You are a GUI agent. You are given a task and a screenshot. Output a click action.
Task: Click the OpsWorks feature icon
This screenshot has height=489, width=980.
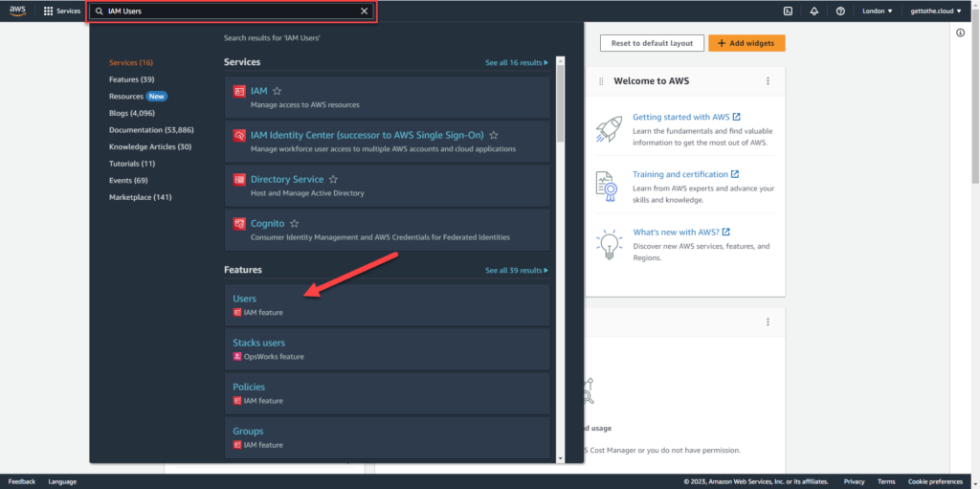(x=237, y=356)
